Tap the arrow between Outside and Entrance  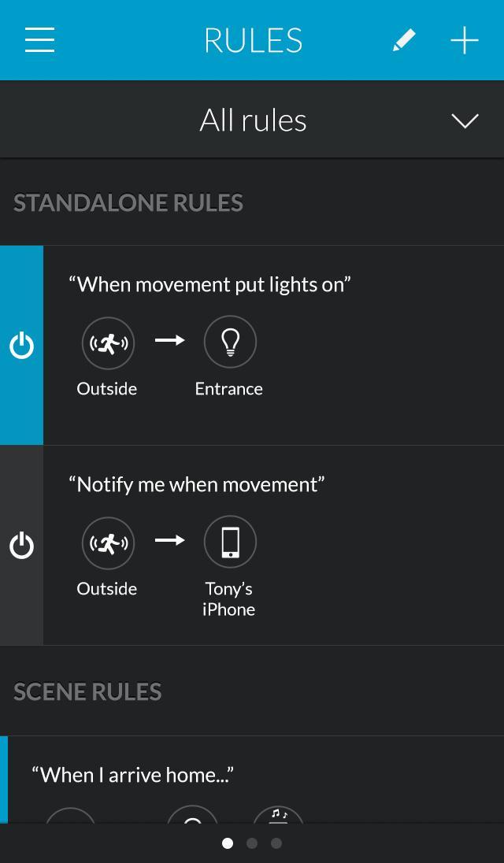click(169, 341)
